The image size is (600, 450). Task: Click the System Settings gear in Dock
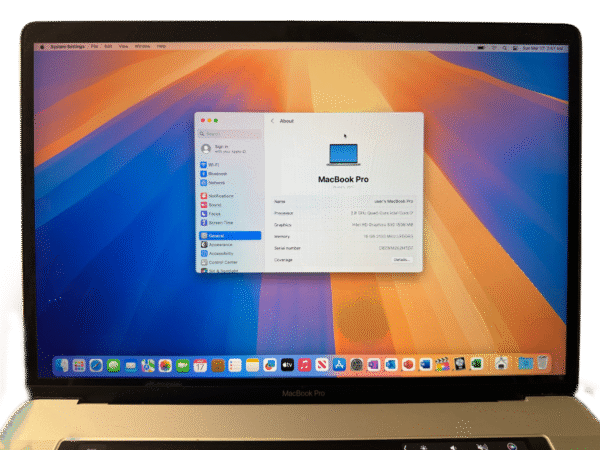click(x=356, y=365)
